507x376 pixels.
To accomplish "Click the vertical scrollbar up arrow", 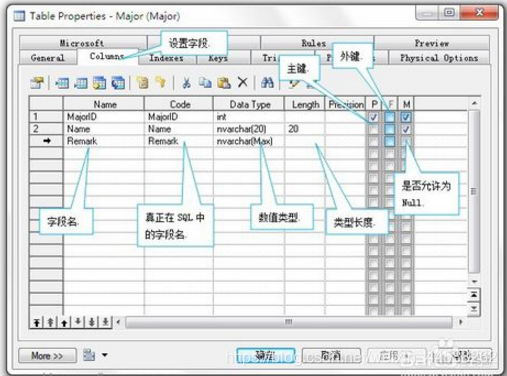I will [474, 103].
